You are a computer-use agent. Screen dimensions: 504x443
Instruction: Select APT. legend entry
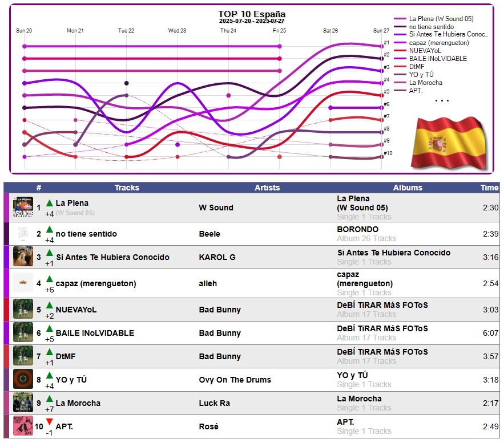[408, 91]
